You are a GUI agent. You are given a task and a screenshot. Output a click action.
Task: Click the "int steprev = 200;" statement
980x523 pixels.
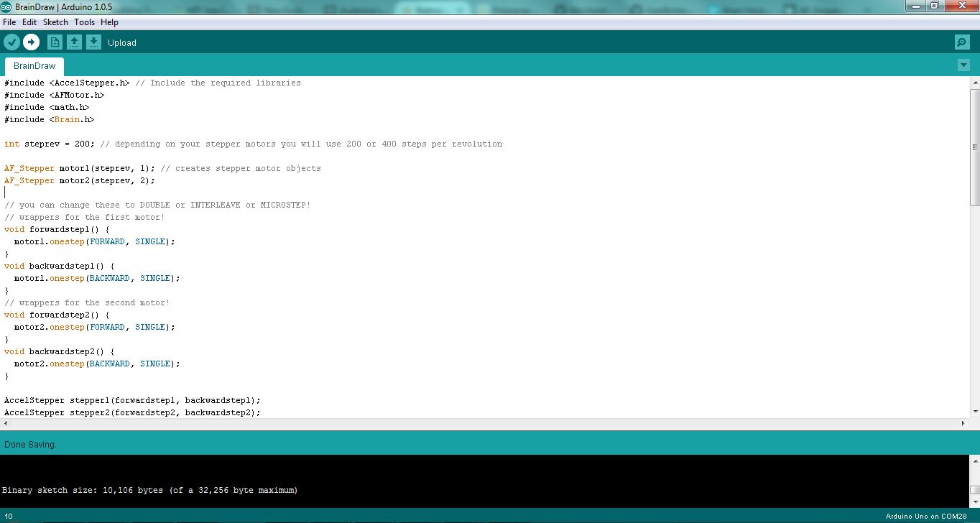pos(50,144)
